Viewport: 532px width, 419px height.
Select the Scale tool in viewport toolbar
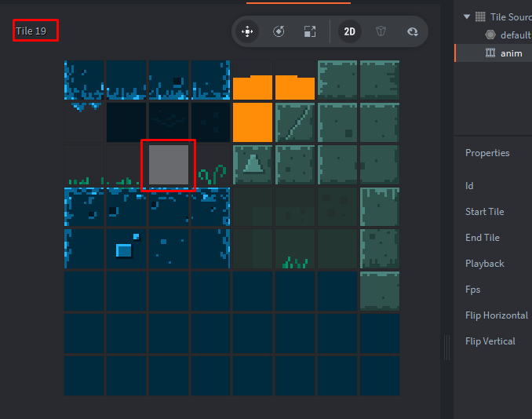(309, 31)
